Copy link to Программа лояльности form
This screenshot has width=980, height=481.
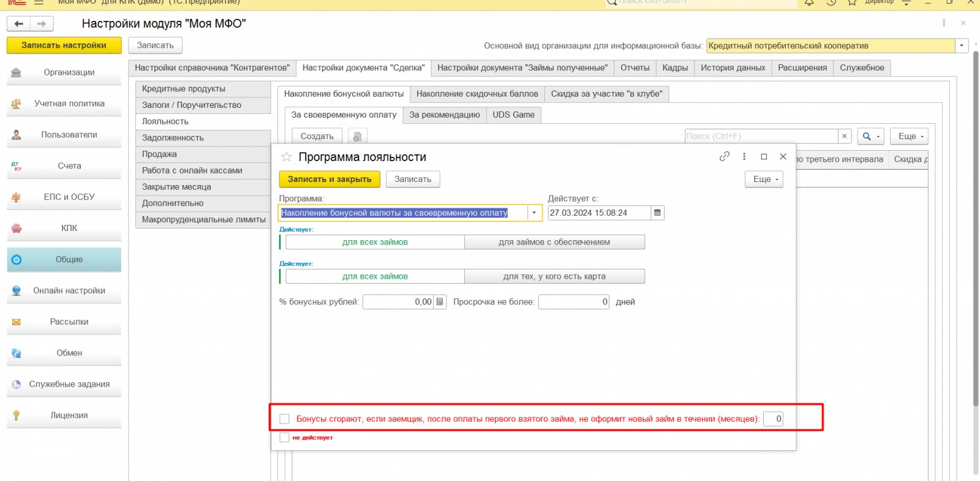point(724,156)
